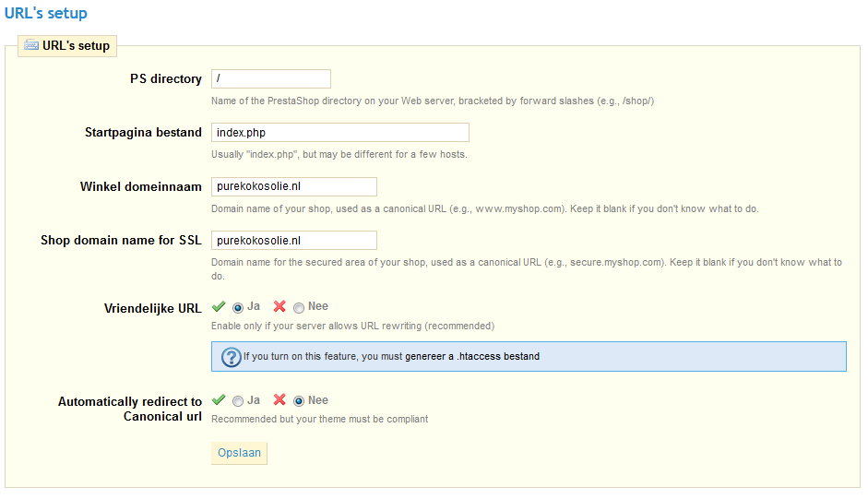Click the 'Shop domain name for SSL' label
This screenshot has height=499, width=868.
tap(121, 241)
